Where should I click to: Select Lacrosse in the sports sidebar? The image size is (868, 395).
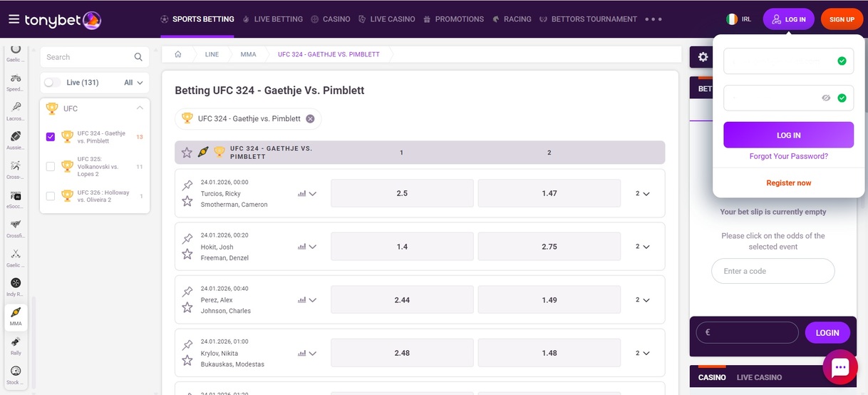(x=16, y=112)
